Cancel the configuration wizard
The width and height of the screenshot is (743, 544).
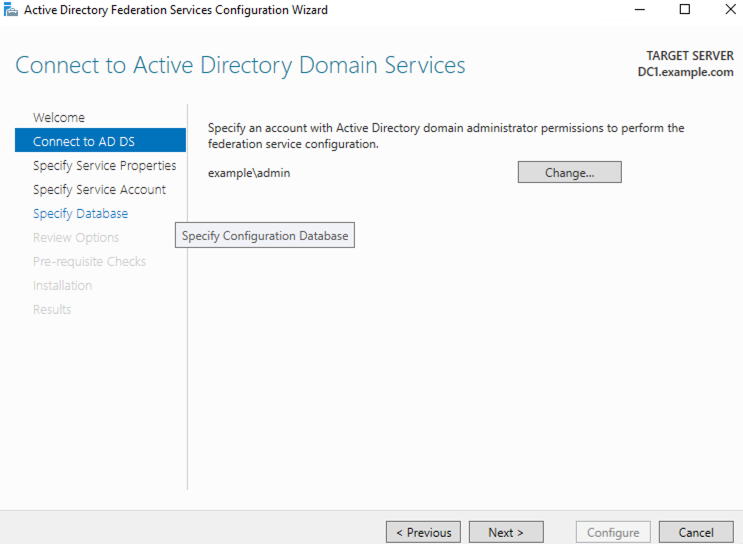(x=696, y=532)
